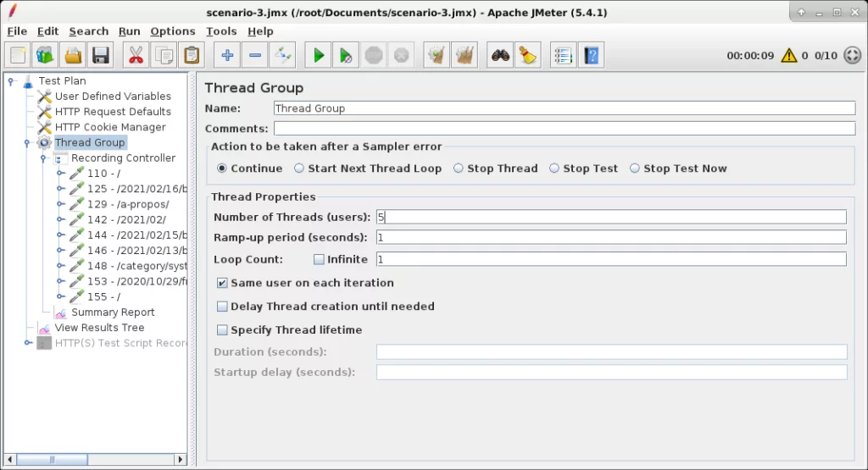Open the Tools menu
The width and height of the screenshot is (868, 470).
tap(221, 31)
